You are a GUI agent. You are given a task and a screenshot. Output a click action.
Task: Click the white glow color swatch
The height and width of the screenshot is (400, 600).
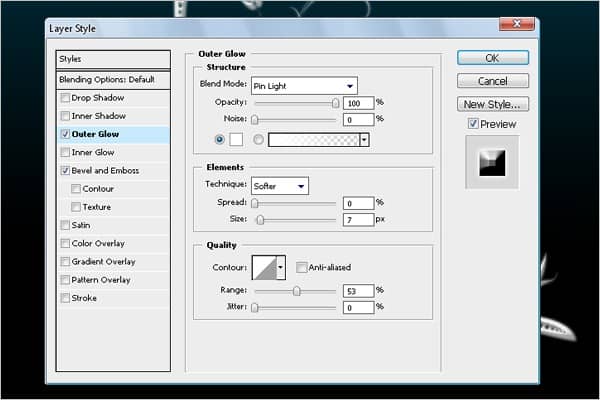pyautogui.click(x=236, y=140)
